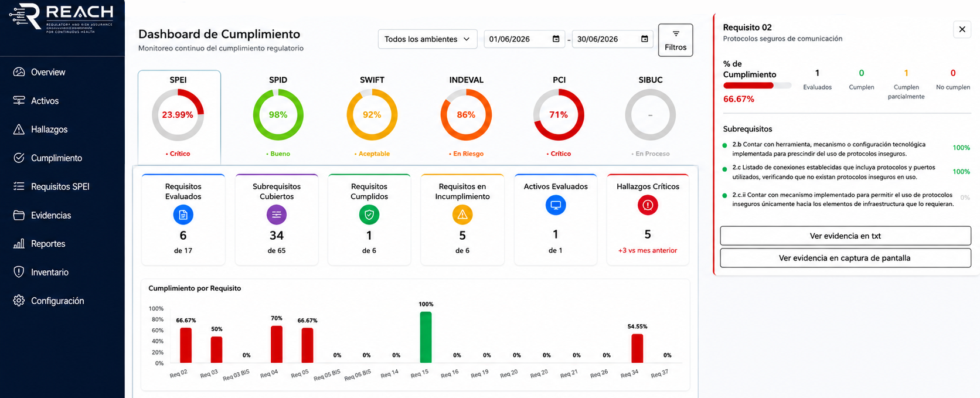Image resolution: width=980 pixels, height=398 pixels.
Task: Click the Overview gauge icon in sidebar
Action: coord(19,72)
